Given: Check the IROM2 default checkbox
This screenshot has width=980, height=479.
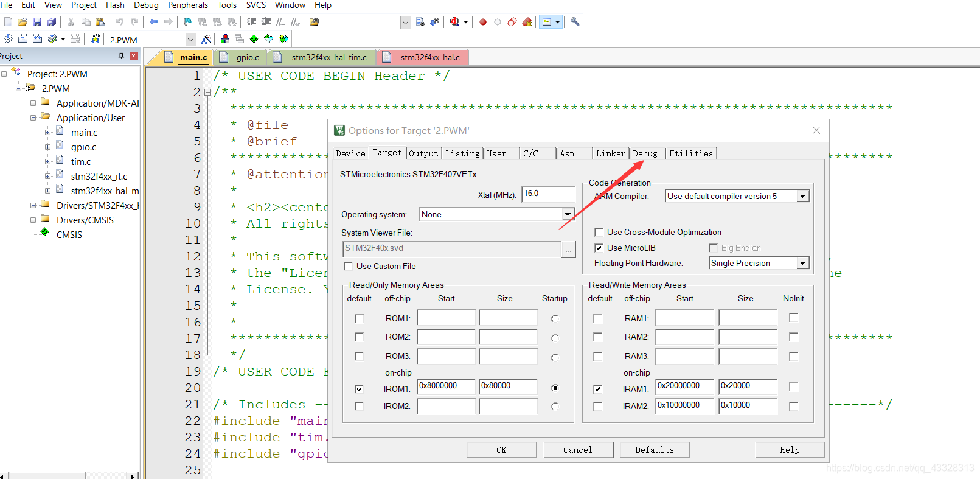Looking at the screenshot, I should (359, 406).
